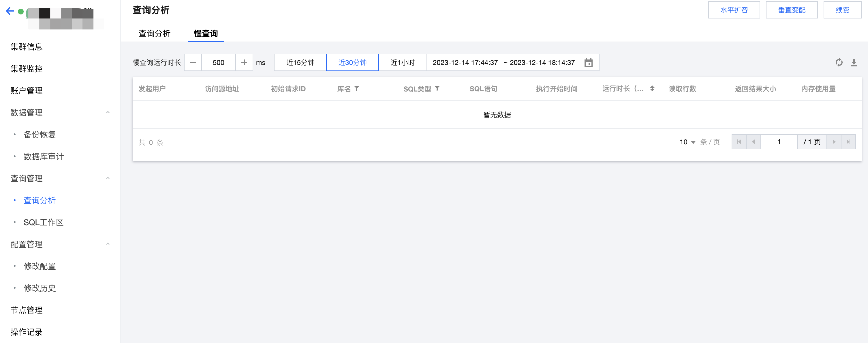
Task: Click the download icon above table
Action: tap(854, 62)
